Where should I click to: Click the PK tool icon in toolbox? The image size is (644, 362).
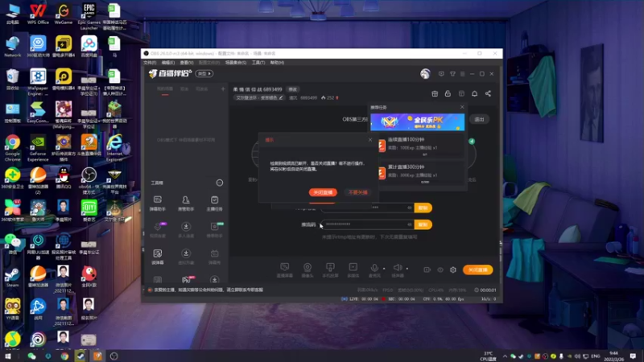tap(187, 280)
